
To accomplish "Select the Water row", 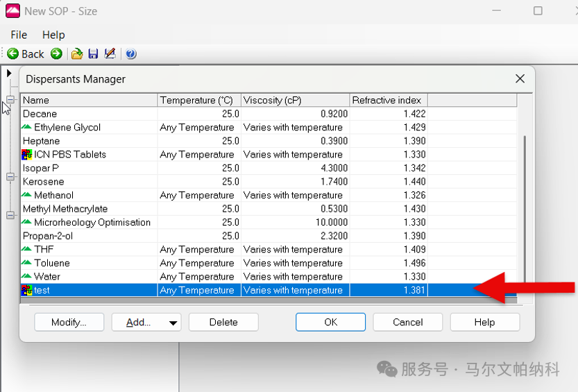I will [x=269, y=277].
